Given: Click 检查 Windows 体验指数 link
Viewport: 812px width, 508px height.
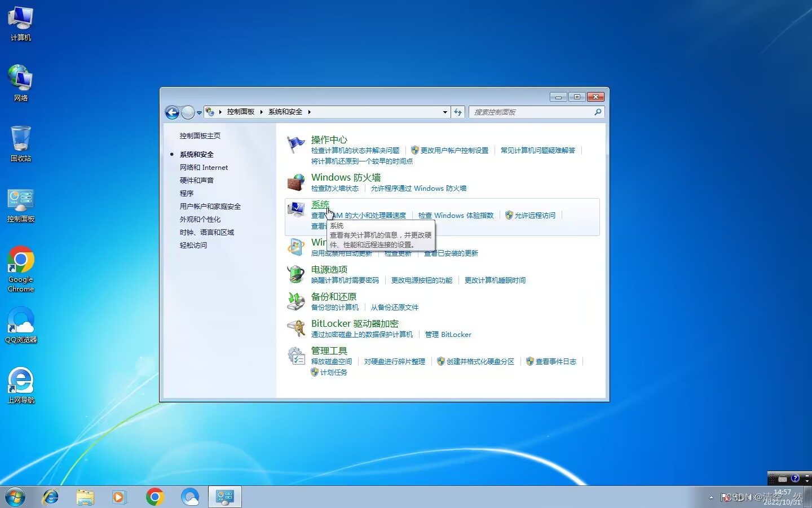Looking at the screenshot, I should click(x=456, y=215).
